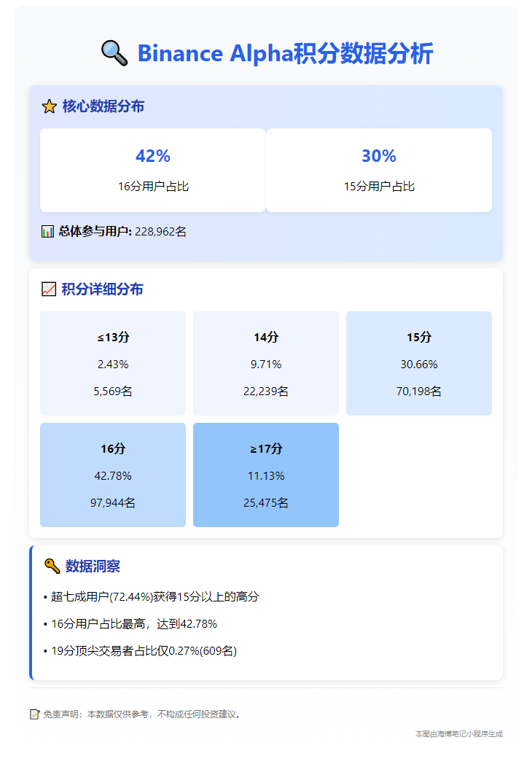Click the star icon beside 核心数据分布

coord(49,106)
